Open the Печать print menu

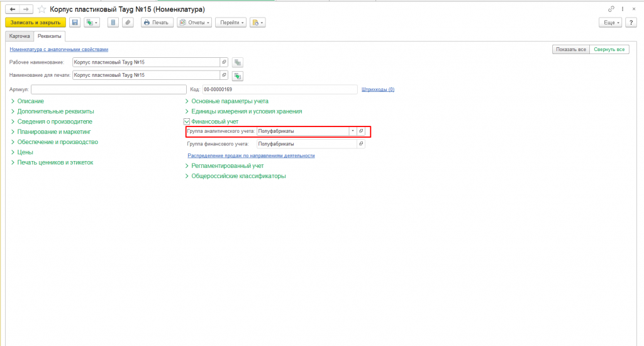[x=157, y=23]
